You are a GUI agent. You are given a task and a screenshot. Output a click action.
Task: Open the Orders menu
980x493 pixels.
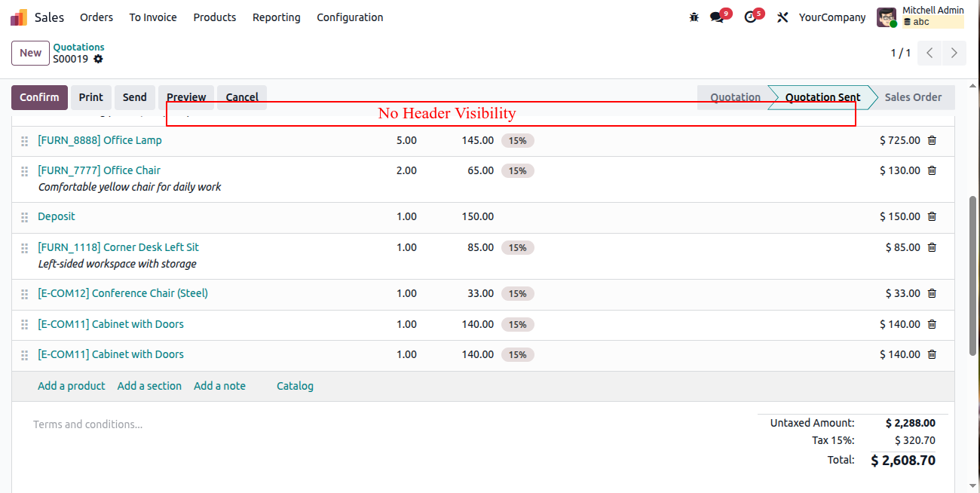click(96, 17)
